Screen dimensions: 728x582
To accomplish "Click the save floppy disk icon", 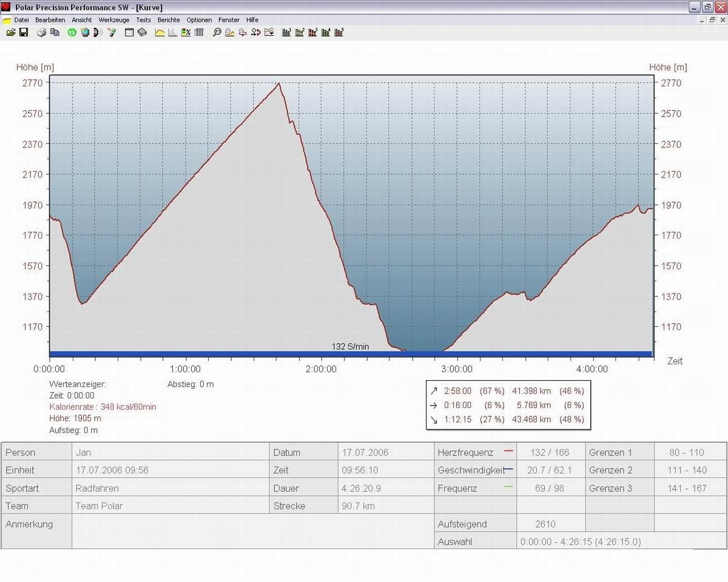I will (x=24, y=32).
